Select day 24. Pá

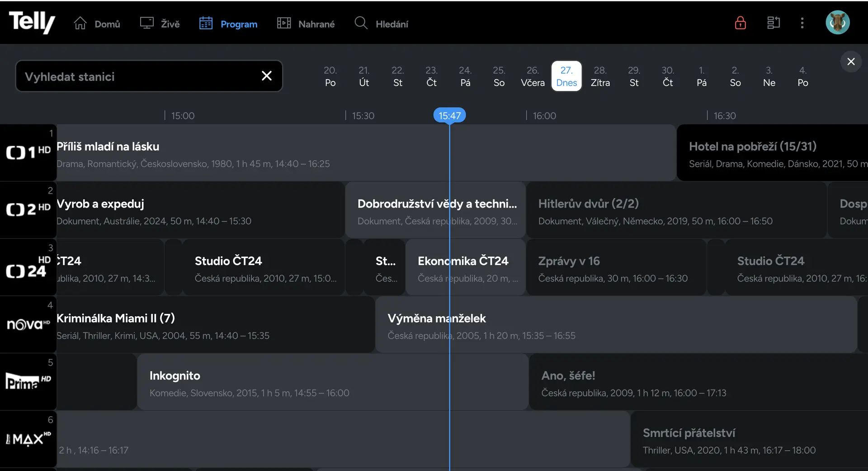pos(465,76)
